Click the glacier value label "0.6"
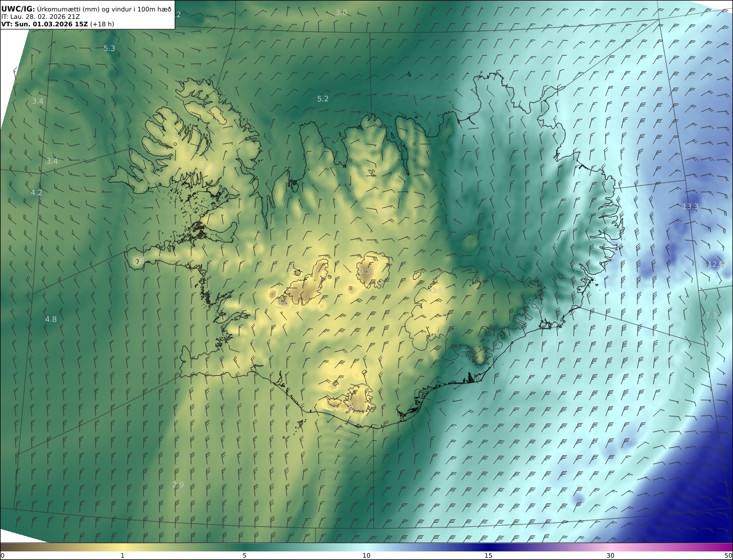This screenshot has height=560, width=733. pos(355,407)
